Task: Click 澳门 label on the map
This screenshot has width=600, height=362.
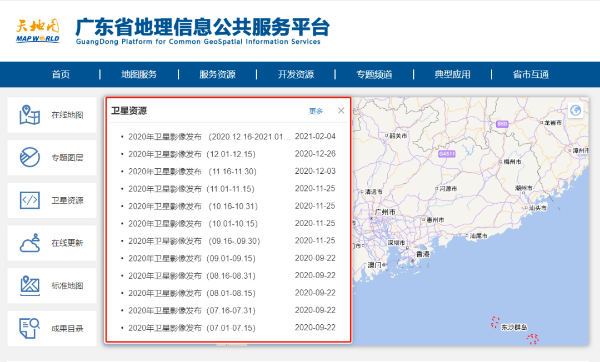Action: click(374, 264)
